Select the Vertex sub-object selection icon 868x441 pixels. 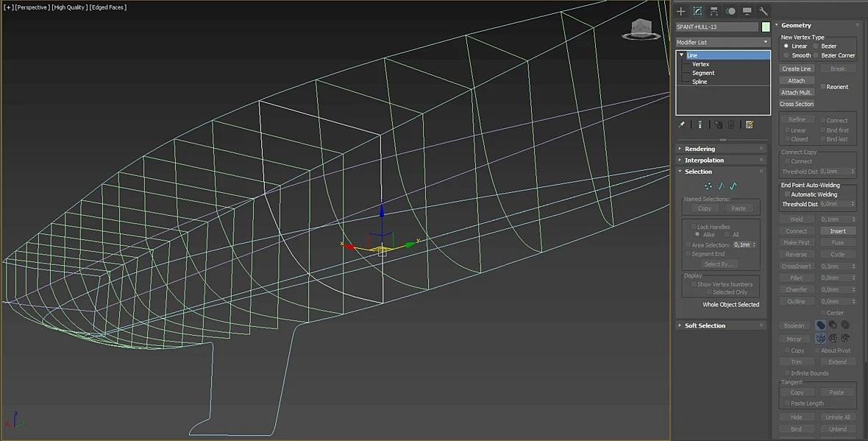pos(708,186)
